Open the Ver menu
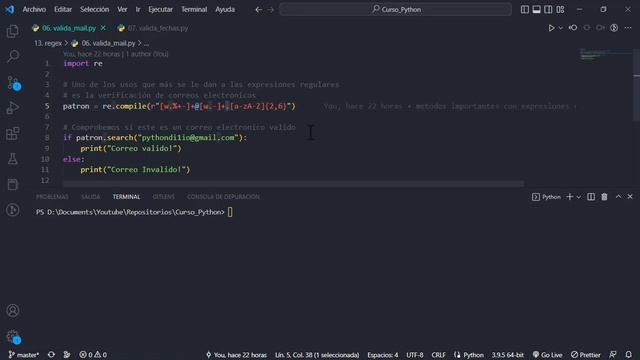 pos(122,9)
